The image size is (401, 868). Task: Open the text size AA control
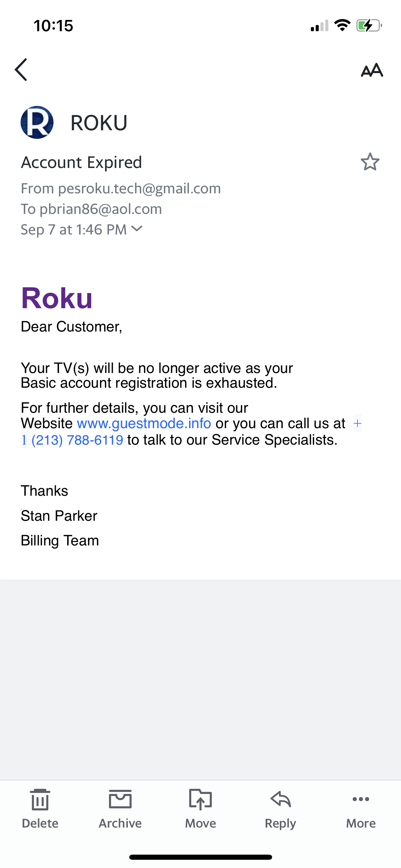(x=372, y=70)
